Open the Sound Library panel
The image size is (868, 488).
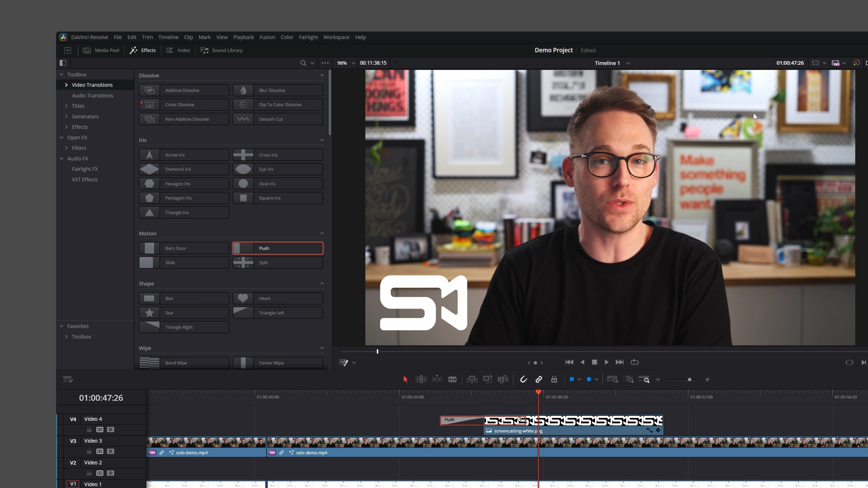[221, 50]
